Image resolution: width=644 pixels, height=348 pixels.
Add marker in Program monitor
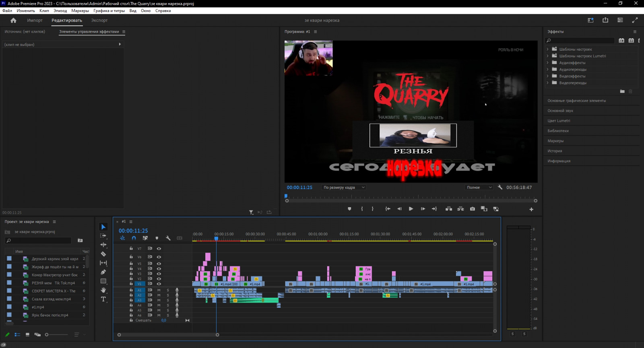tap(349, 209)
